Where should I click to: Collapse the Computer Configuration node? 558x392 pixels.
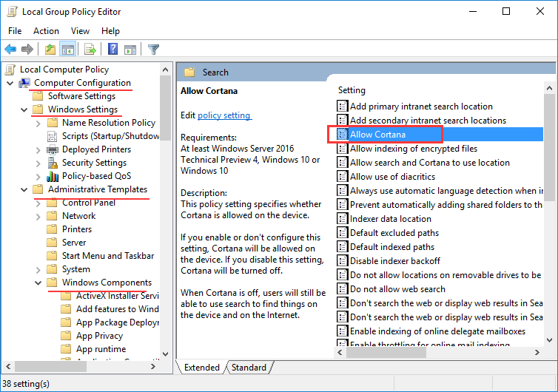[10, 84]
